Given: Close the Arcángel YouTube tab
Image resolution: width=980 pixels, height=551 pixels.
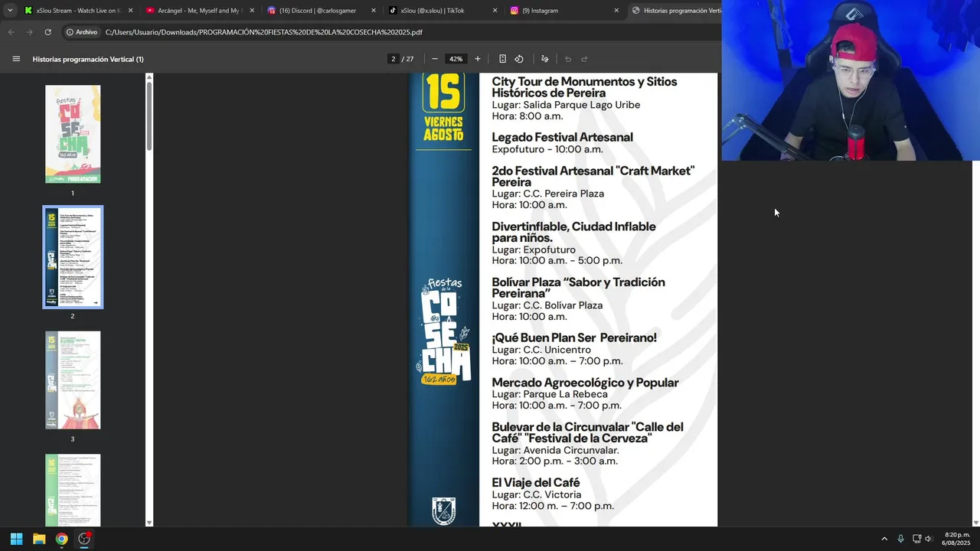Looking at the screenshot, I should (x=252, y=11).
